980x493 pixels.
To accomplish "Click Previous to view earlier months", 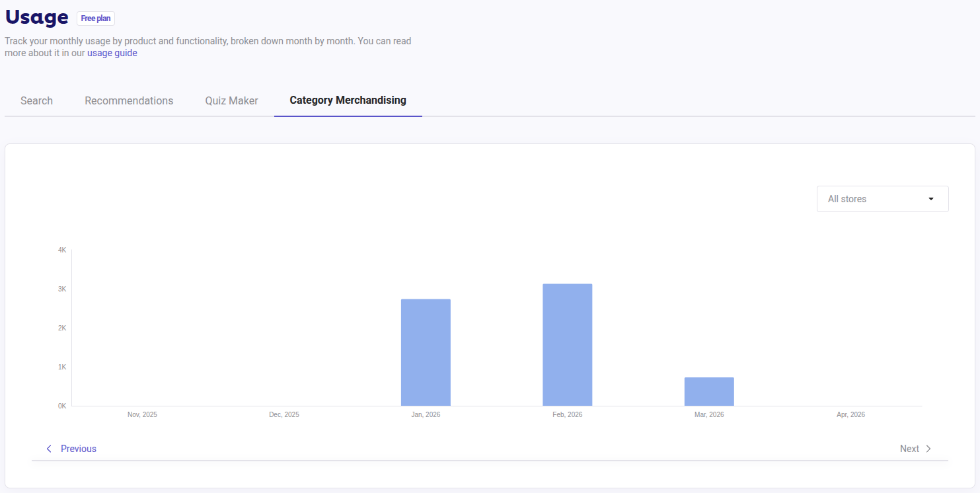I will [78, 448].
